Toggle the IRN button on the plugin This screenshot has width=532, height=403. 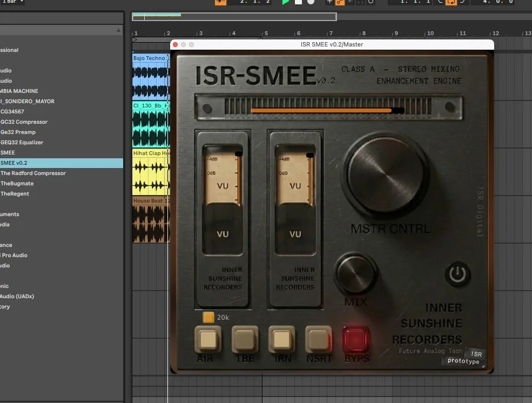(x=281, y=339)
